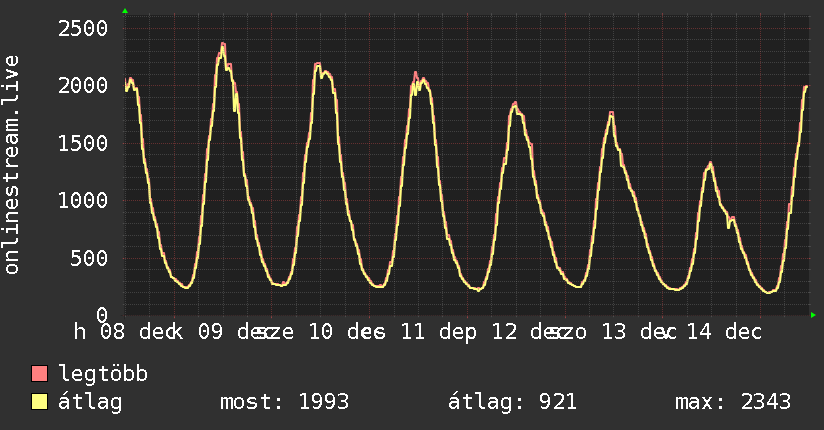Click the 1500 y-axis label
This screenshot has height=430, width=824.
click(x=82, y=143)
